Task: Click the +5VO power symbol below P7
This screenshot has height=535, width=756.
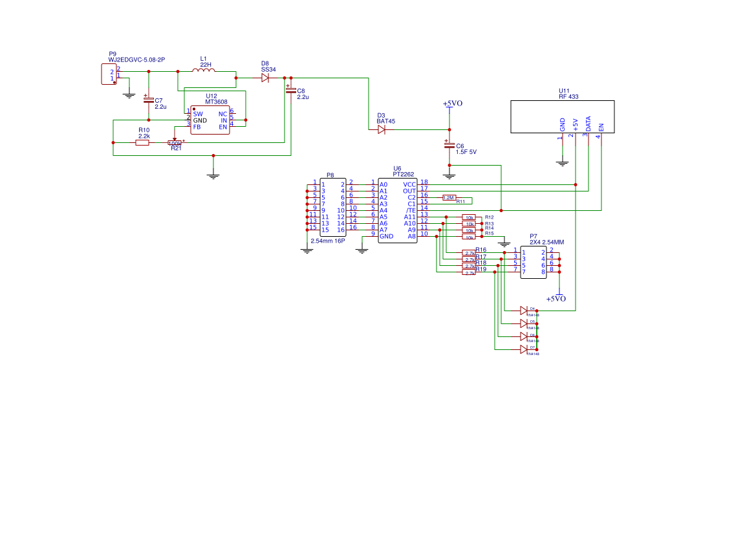Action: click(556, 296)
